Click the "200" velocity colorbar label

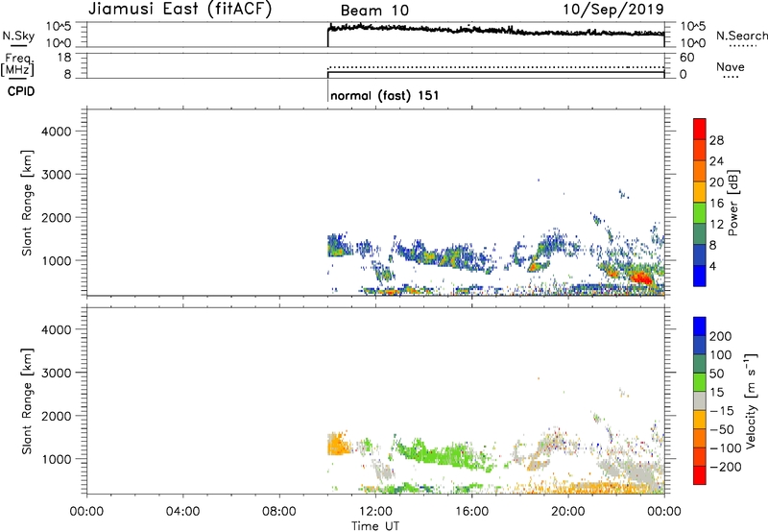click(x=721, y=336)
